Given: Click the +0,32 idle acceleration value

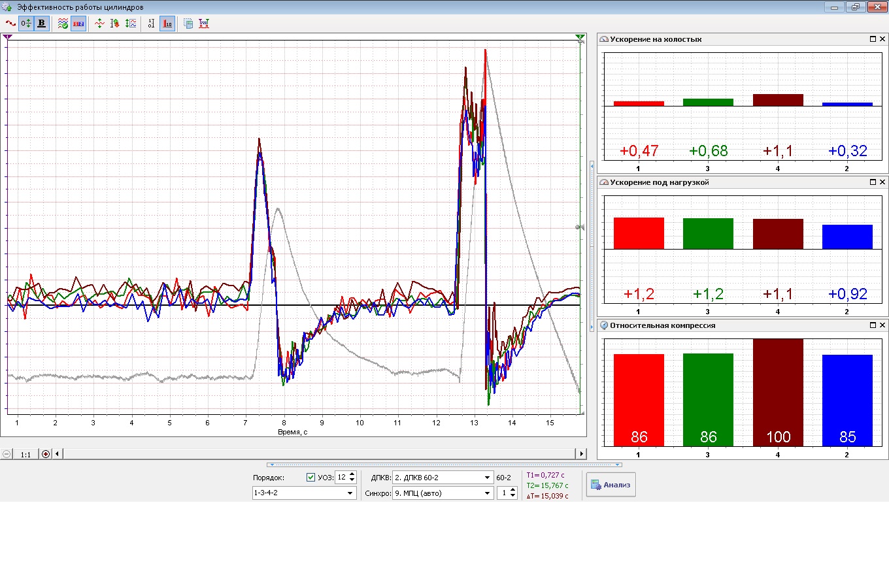Looking at the screenshot, I should click(848, 151).
